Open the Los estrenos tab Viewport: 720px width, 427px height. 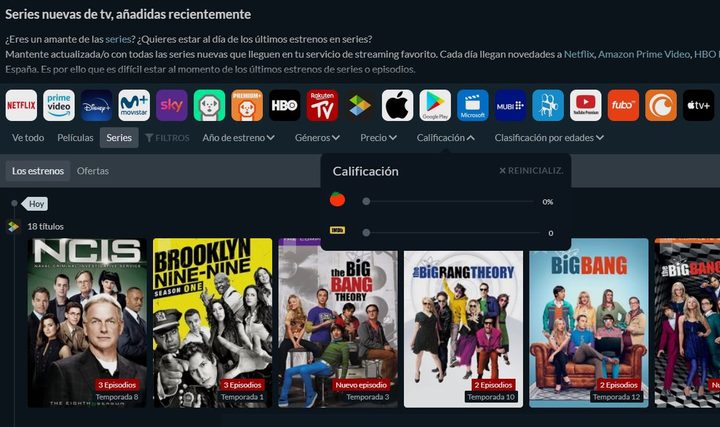(38, 171)
